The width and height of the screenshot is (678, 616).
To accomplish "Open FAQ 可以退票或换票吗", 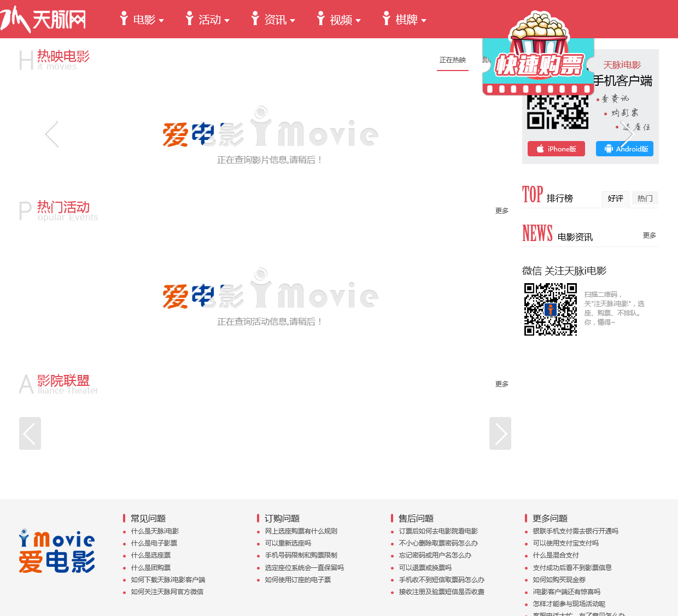I will click(x=425, y=568).
